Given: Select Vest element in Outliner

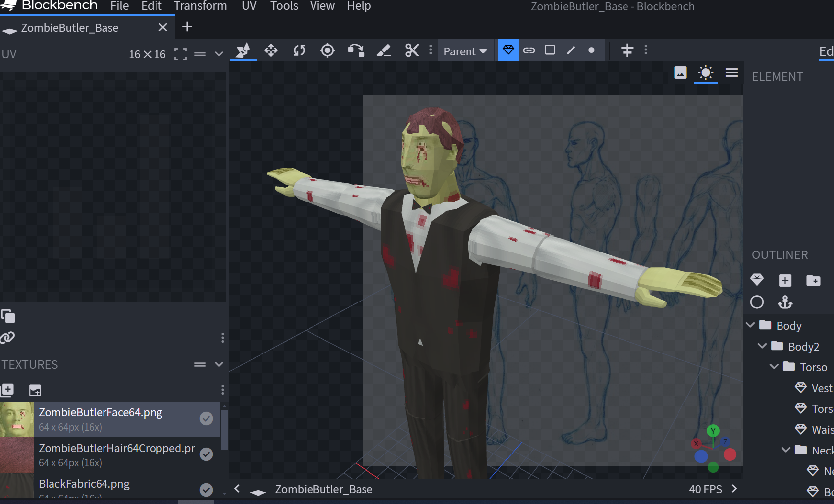Looking at the screenshot, I should coord(814,388).
